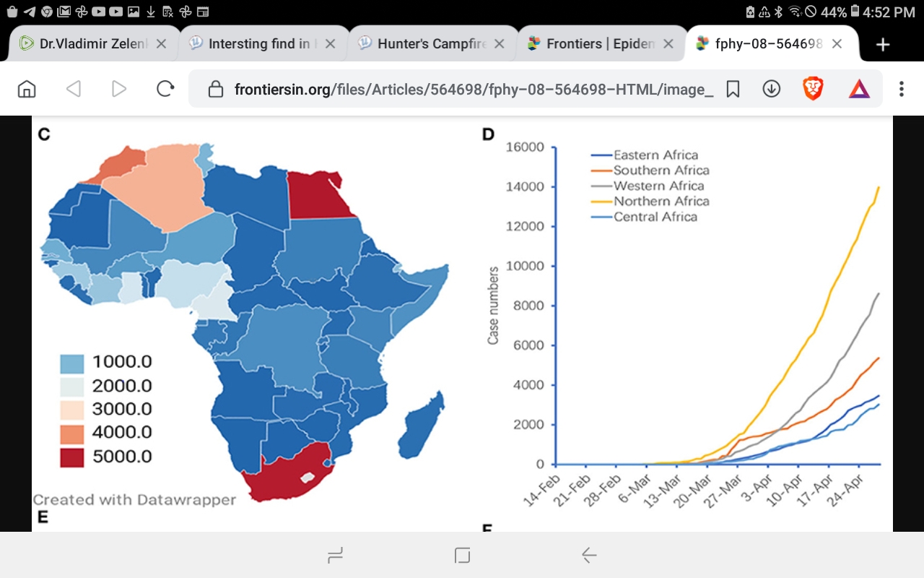The width and height of the screenshot is (924, 578).
Task: Open the downloads icon in toolbar
Action: [772, 89]
